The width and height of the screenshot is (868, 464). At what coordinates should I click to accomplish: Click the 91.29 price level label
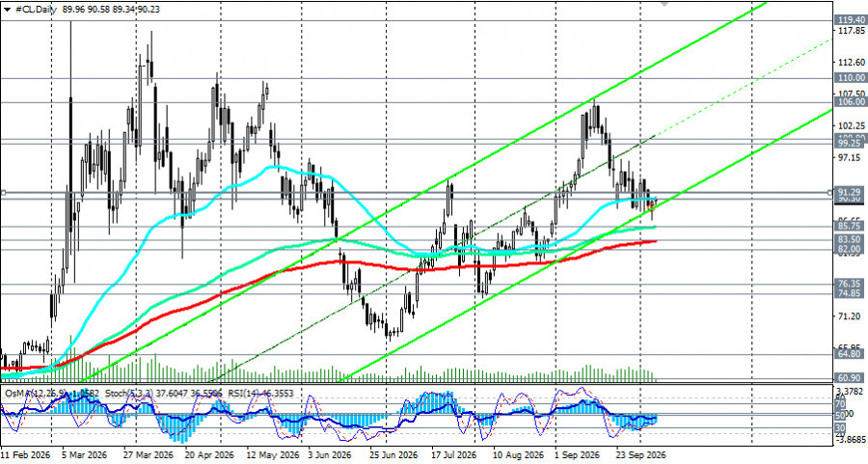point(851,191)
